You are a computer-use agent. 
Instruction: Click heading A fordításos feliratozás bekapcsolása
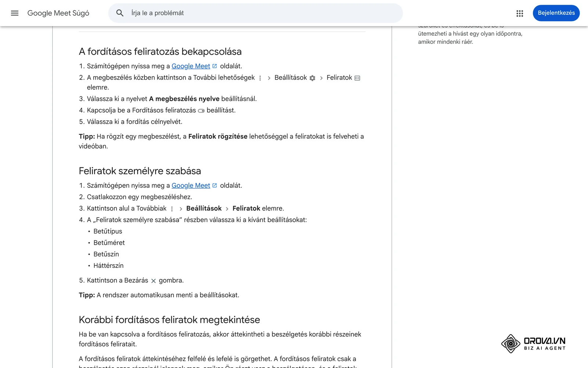tap(160, 52)
